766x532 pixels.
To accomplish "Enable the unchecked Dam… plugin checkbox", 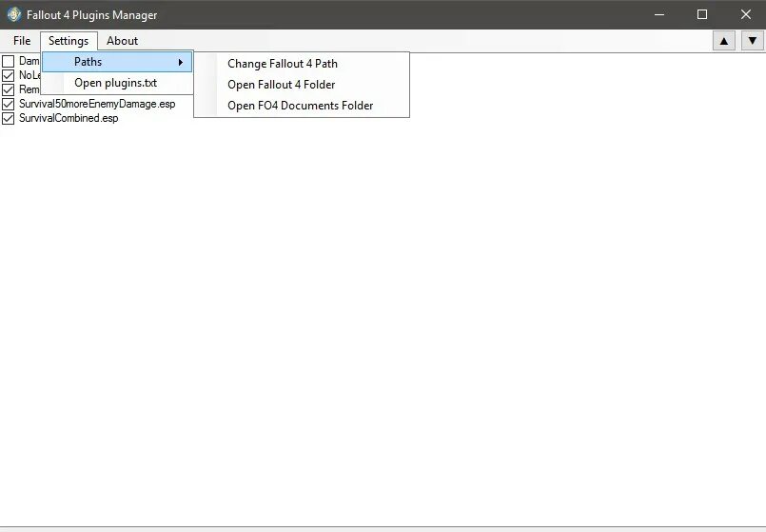I will (9, 62).
